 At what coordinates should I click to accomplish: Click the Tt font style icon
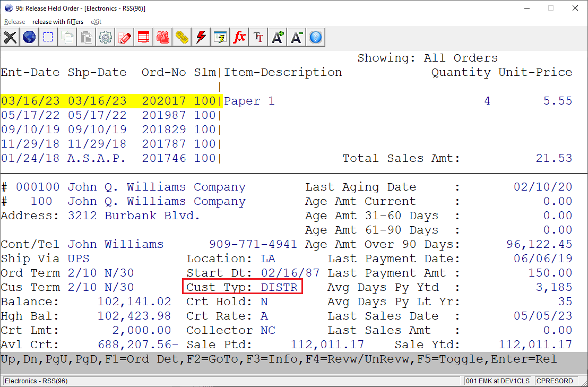click(258, 37)
